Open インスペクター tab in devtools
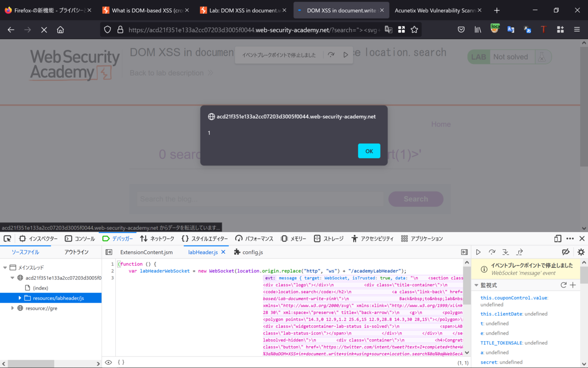588x368 pixels. 38,238
